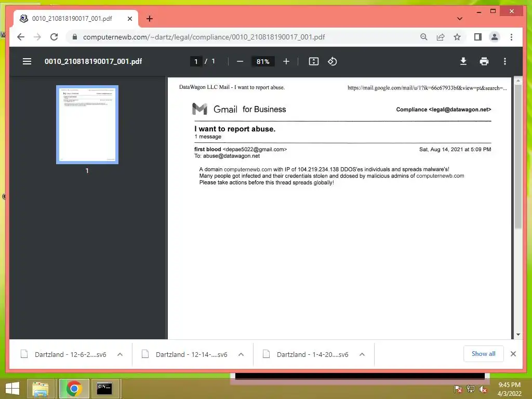Open taskbar clock showing 9:45 PM

click(509, 389)
